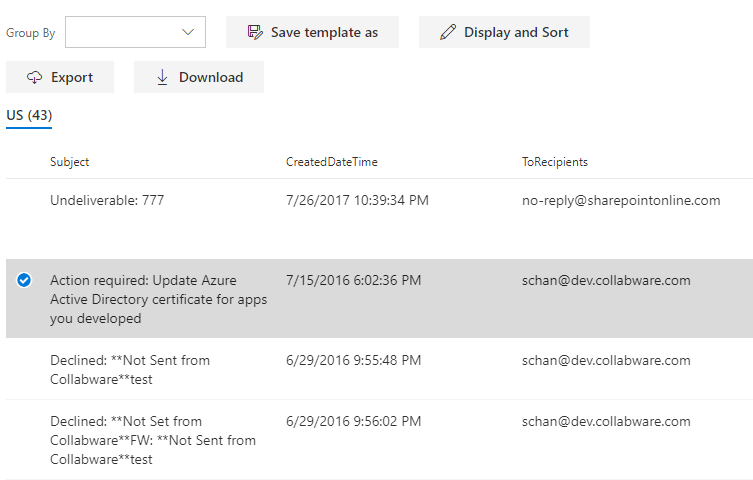Click the Group By combo box field

[135, 32]
